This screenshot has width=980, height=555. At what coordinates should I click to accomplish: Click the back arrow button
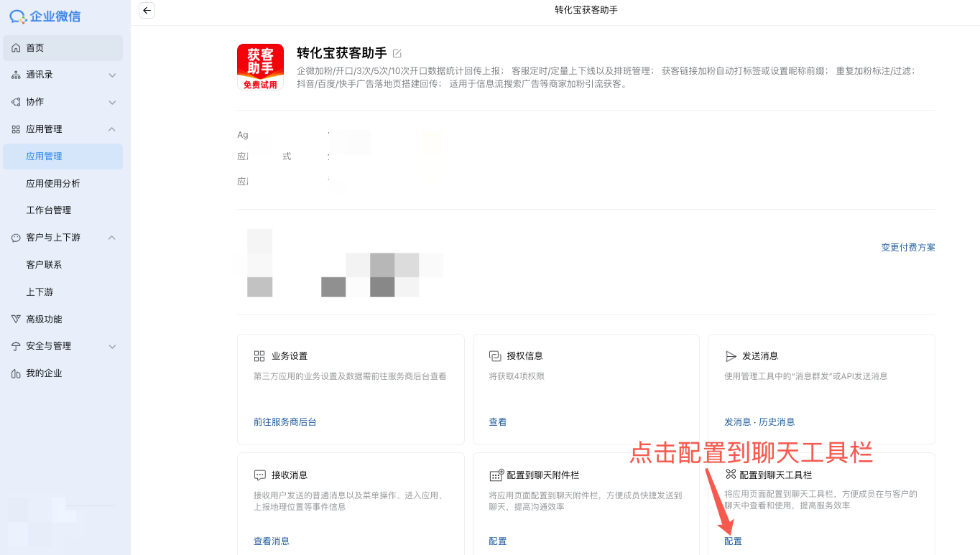coord(147,10)
